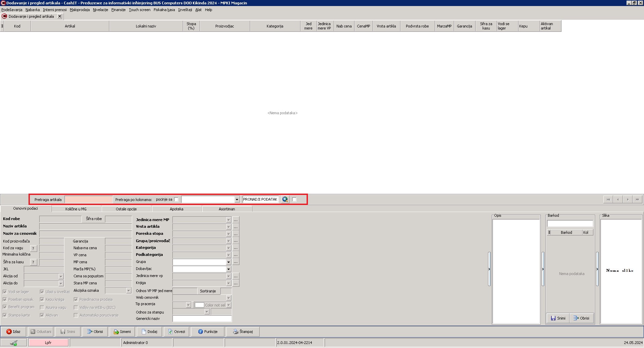Image resolution: width=644 pixels, height=348 pixels.
Task: Open the Maloprodaja menu
Action: point(80,10)
